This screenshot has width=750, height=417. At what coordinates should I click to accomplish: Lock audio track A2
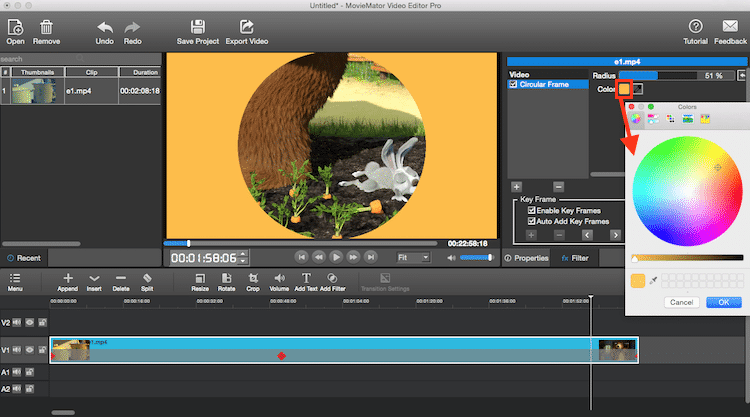pyautogui.click(x=30, y=389)
